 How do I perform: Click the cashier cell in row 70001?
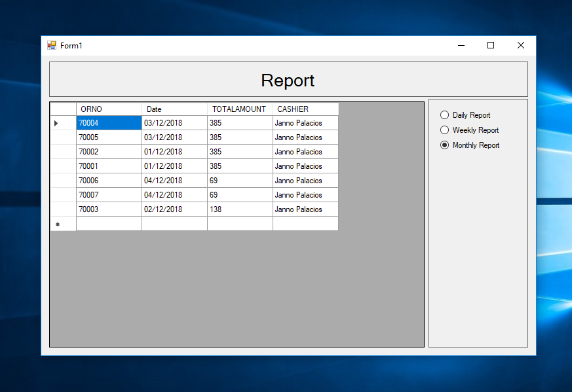306,166
